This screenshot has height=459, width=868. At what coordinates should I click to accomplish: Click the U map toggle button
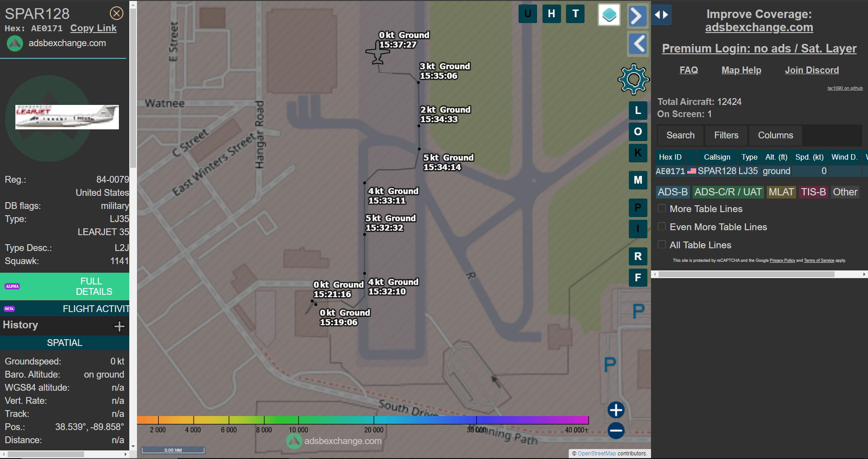(x=528, y=14)
